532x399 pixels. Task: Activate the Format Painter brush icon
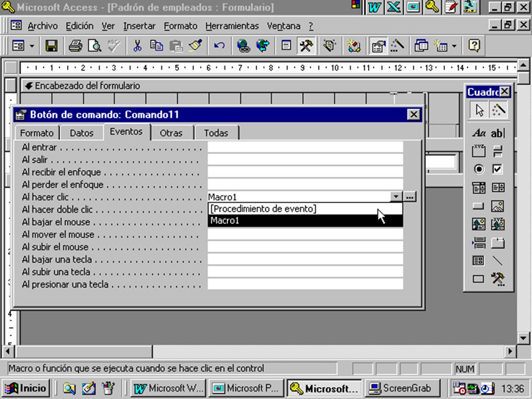(196, 46)
